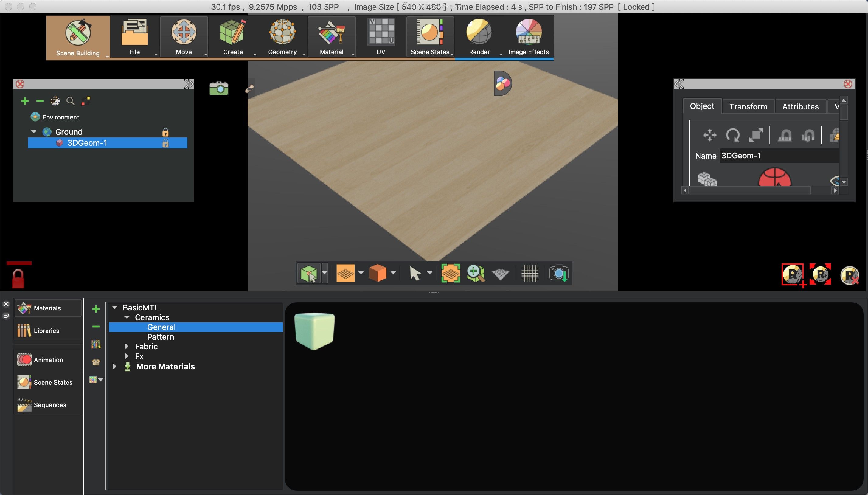The width and height of the screenshot is (868, 495).
Task: Toggle the lock on Ground row
Action: point(165,132)
